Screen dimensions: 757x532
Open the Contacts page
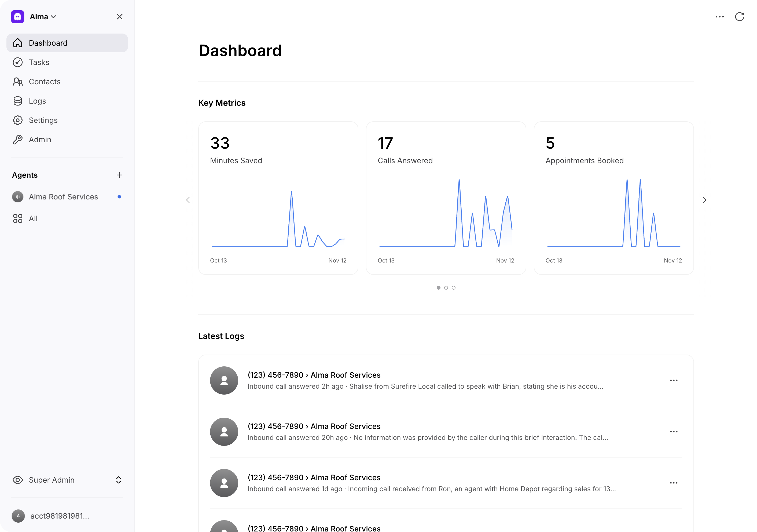pos(45,82)
